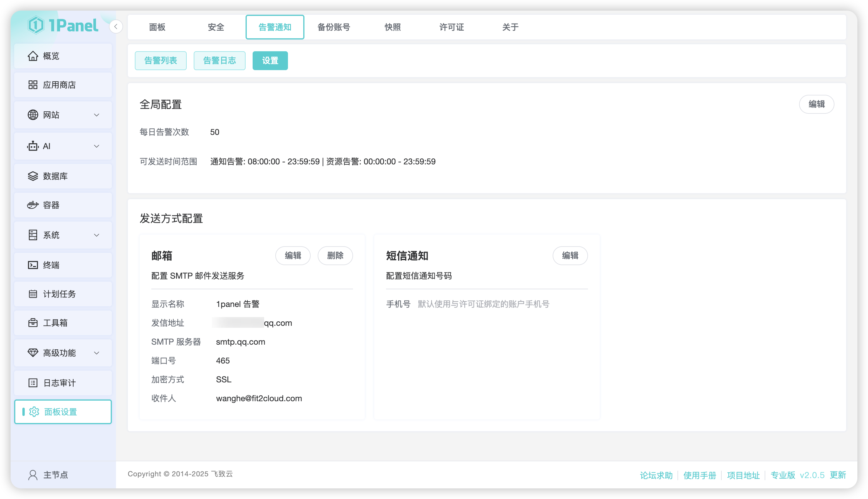This screenshot has height=499, width=868.
Task: Click the 可发送时间范围 time range value
Action: point(323,161)
